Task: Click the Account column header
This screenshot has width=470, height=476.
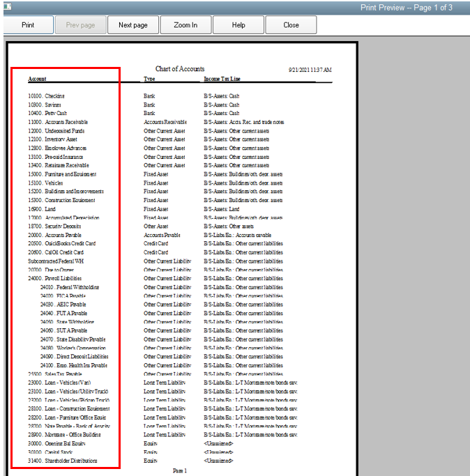Action: 37,79
